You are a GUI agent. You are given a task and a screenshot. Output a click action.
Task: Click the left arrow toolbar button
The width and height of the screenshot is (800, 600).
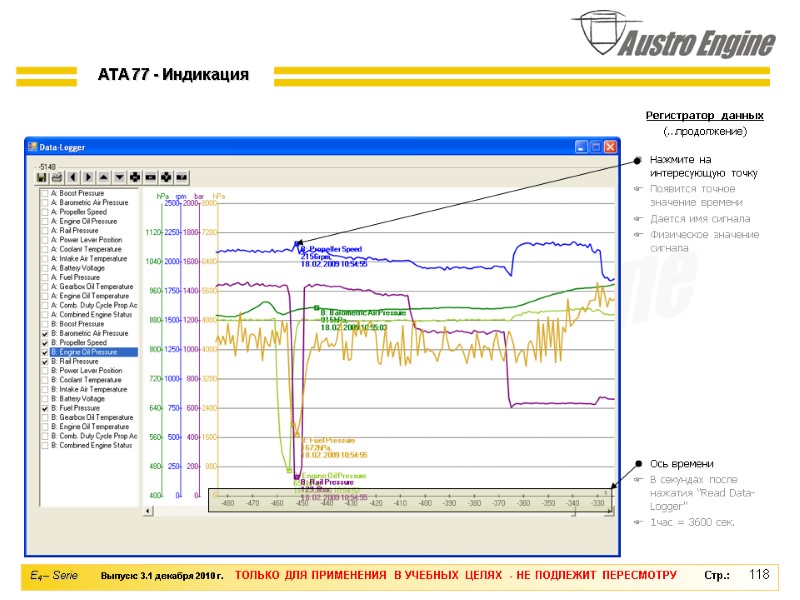[x=72, y=178]
